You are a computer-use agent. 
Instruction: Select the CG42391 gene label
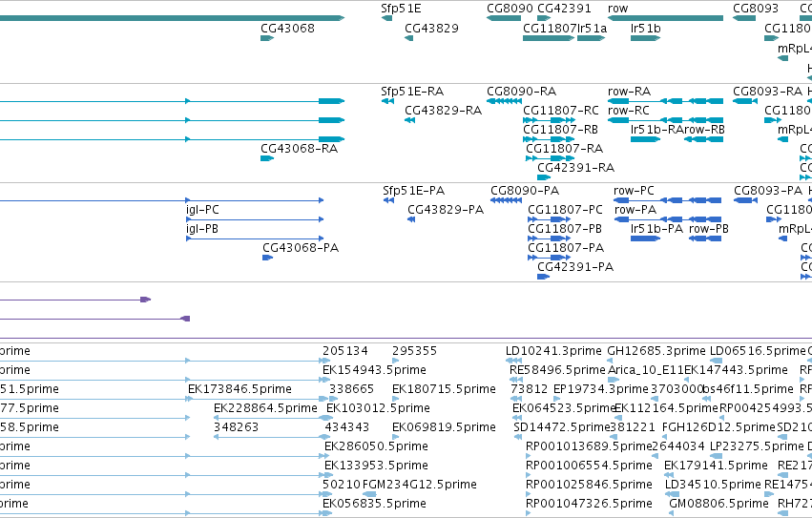(564, 9)
